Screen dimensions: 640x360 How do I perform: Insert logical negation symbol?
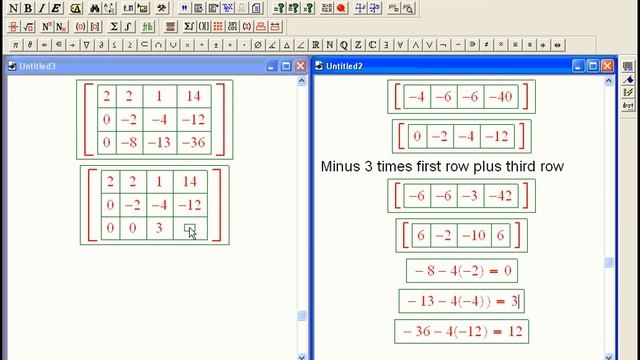coord(443,45)
